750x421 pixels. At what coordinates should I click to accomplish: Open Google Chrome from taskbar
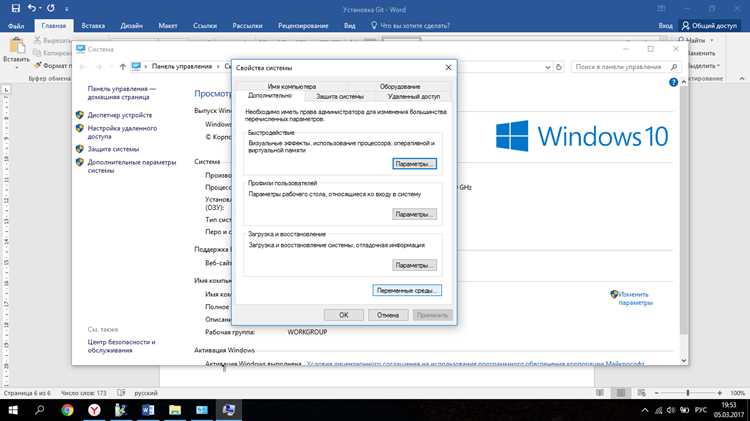click(x=67, y=410)
